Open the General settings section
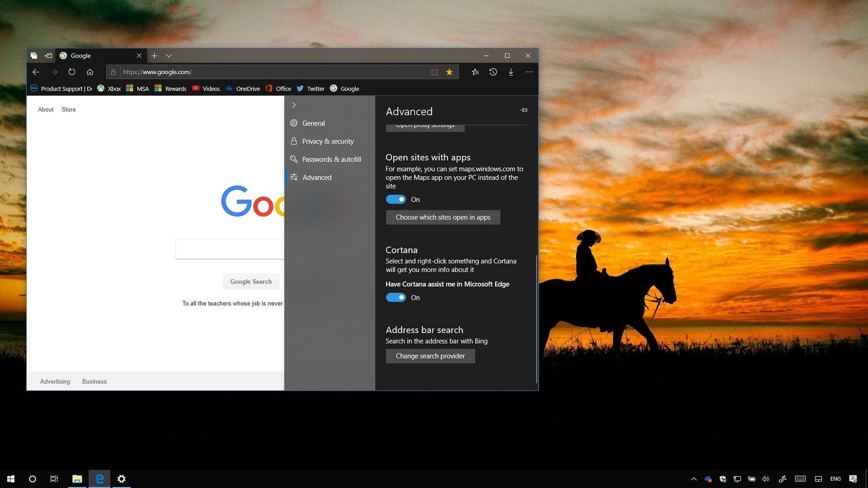Screen dimensions: 868x488 [313, 123]
